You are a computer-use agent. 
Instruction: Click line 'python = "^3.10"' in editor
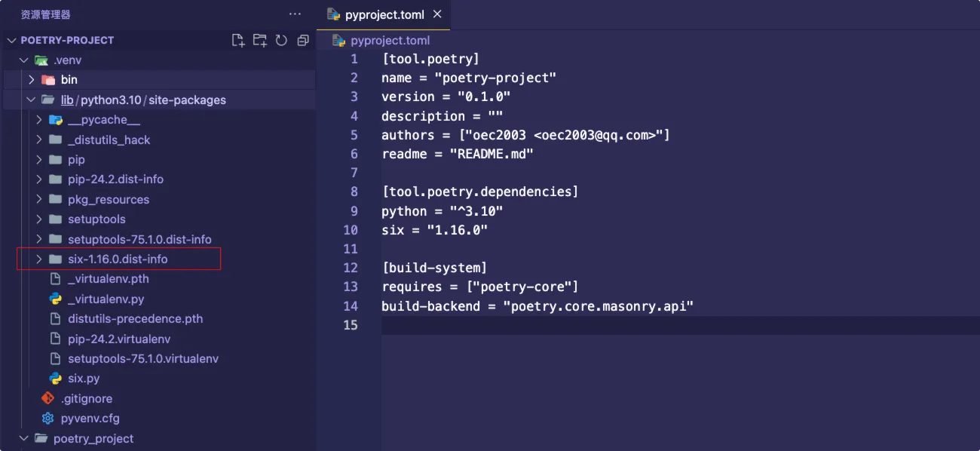(x=442, y=211)
